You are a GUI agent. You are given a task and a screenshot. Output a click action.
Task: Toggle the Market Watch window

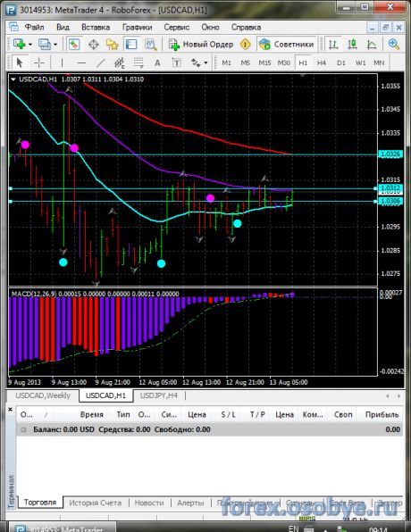tap(73, 44)
